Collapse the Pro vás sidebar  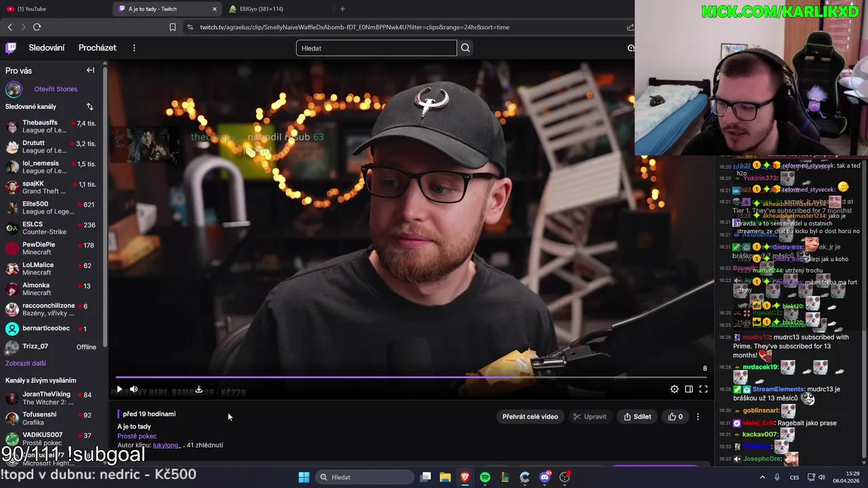click(90, 70)
